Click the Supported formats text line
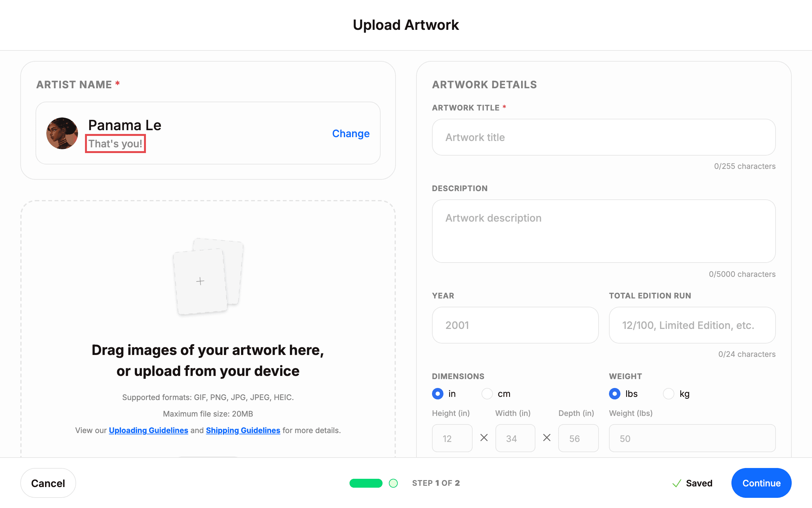The image size is (812, 508). pos(208,398)
